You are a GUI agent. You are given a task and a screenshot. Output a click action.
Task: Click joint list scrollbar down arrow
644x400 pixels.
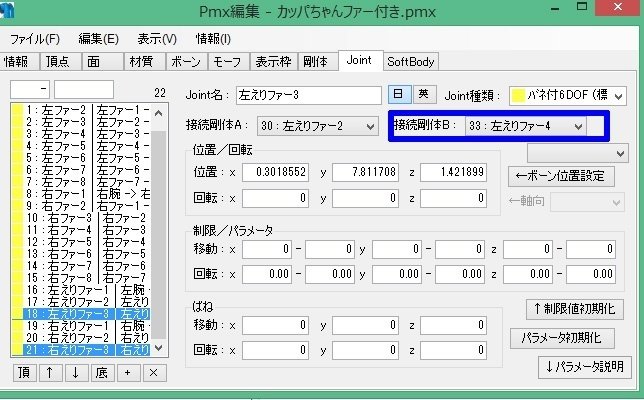tap(159, 348)
